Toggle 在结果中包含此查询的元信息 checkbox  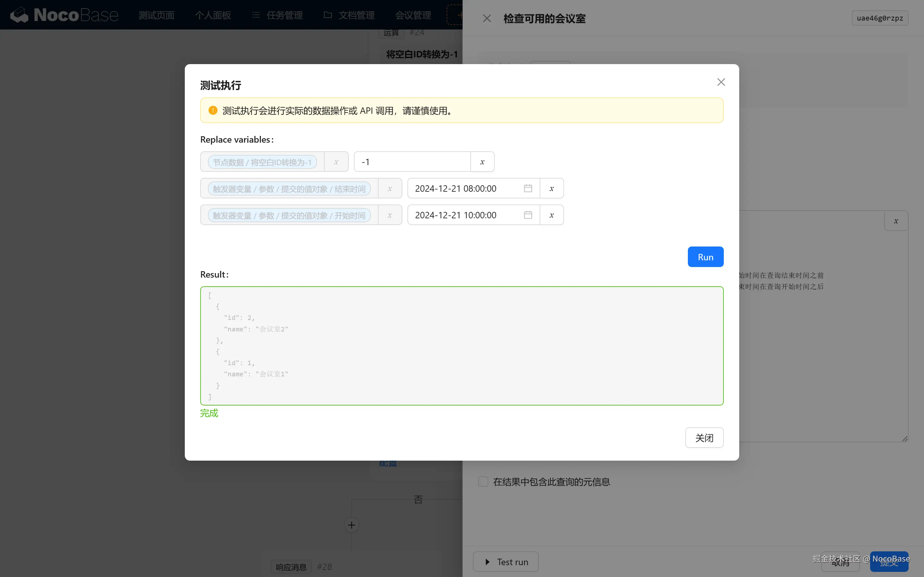[483, 481]
